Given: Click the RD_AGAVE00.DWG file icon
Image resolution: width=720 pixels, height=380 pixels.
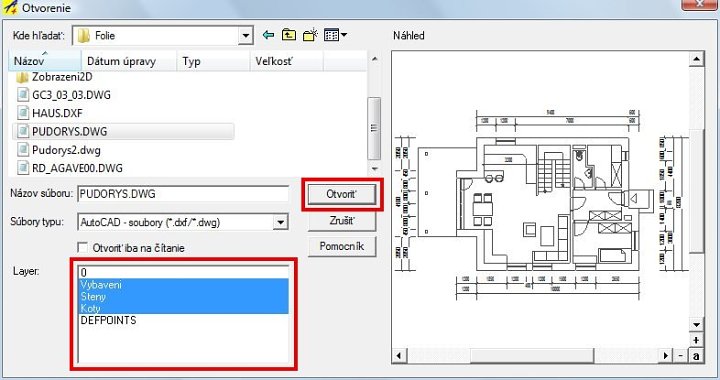Looking at the screenshot, I should click(x=22, y=168).
